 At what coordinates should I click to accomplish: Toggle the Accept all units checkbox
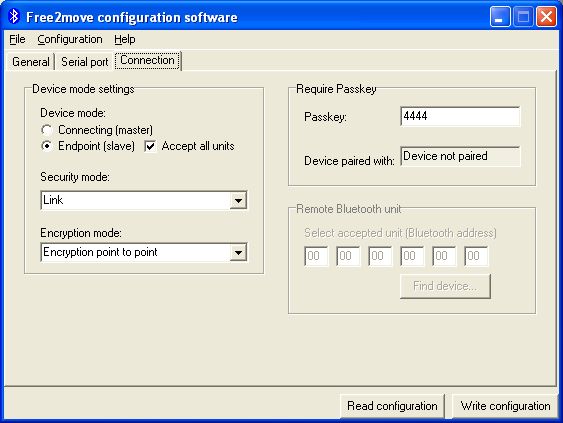pyautogui.click(x=150, y=146)
